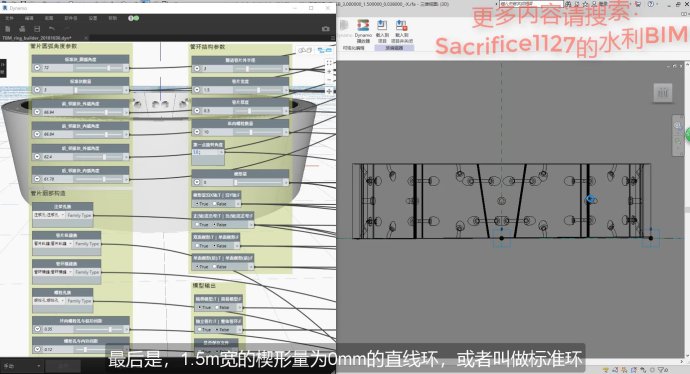The width and height of the screenshot is (690, 374).
Task: Click the Open file icon in Dynamo toolbar
Action: tap(22, 29)
